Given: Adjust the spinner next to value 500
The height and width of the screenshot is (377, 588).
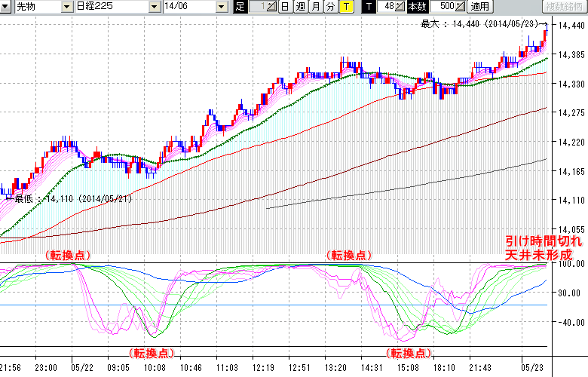Looking at the screenshot, I should (x=461, y=7).
